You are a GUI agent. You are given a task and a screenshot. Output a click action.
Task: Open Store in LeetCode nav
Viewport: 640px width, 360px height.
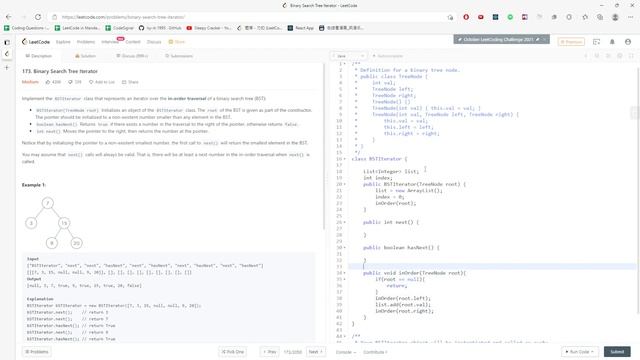click(177, 42)
